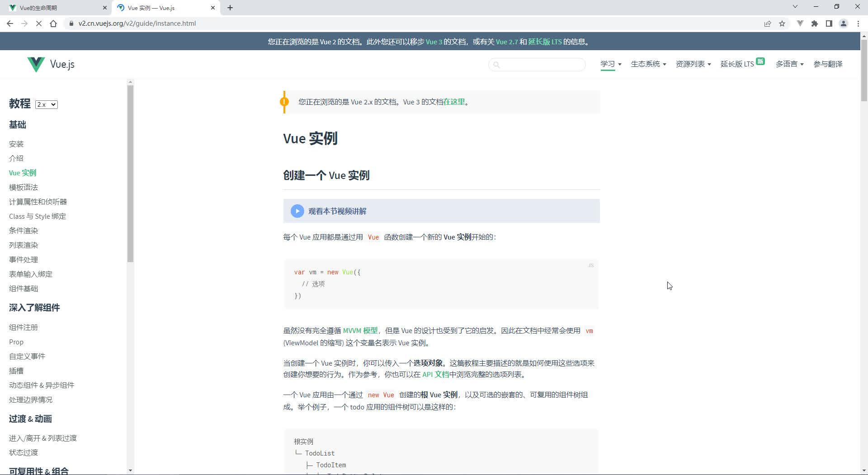
Task: Switch to the Vue的生命周期 browser tab
Action: [x=54, y=8]
